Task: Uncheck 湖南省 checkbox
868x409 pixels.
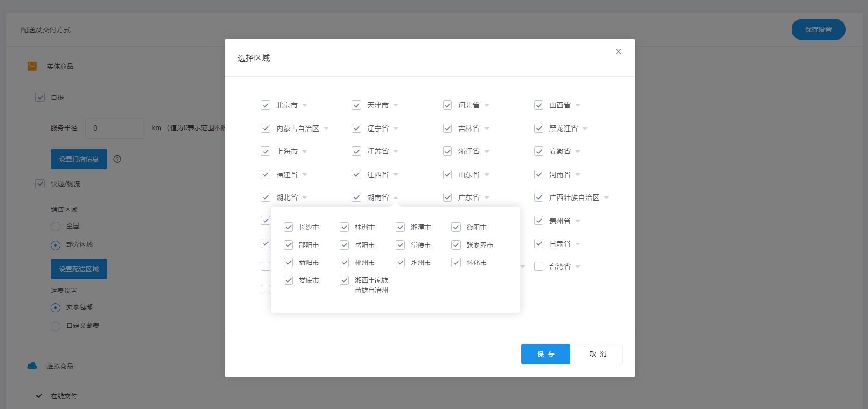Action: tap(356, 198)
